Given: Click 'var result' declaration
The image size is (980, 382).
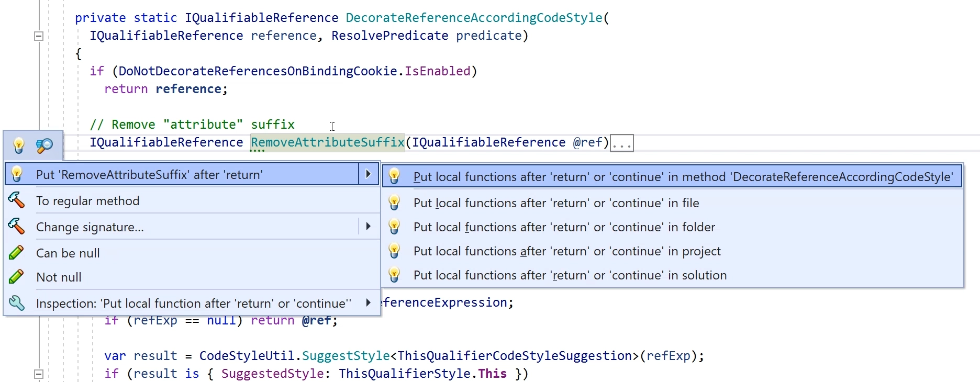Looking at the screenshot, I should (x=141, y=356).
